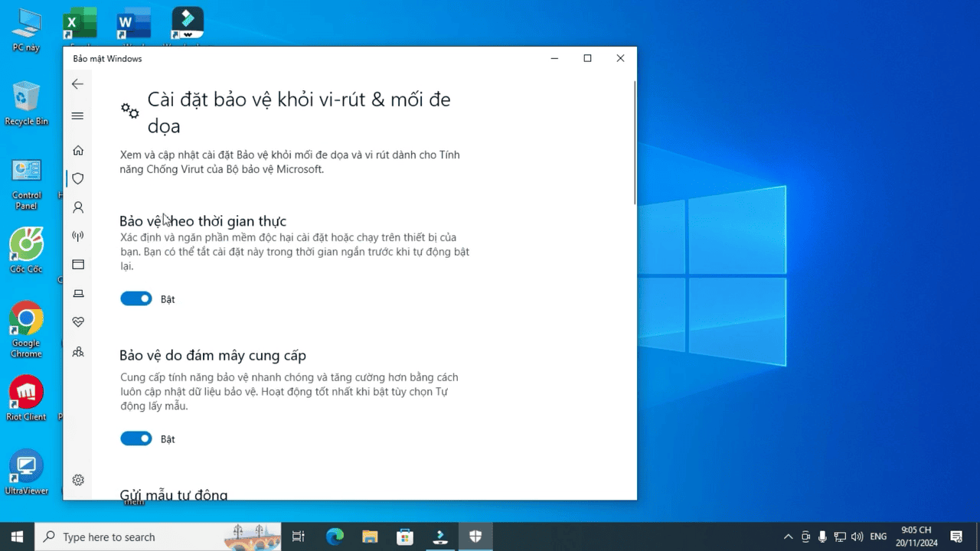980x551 pixels.
Task: Open the Device security laptop icon
Action: [x=77, y=294]
